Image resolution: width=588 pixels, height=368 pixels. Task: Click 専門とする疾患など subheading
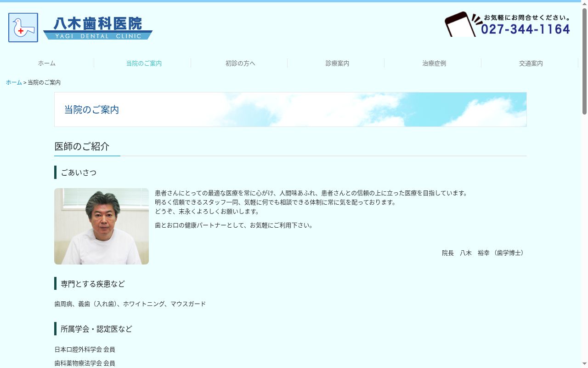tap(93, 284)
